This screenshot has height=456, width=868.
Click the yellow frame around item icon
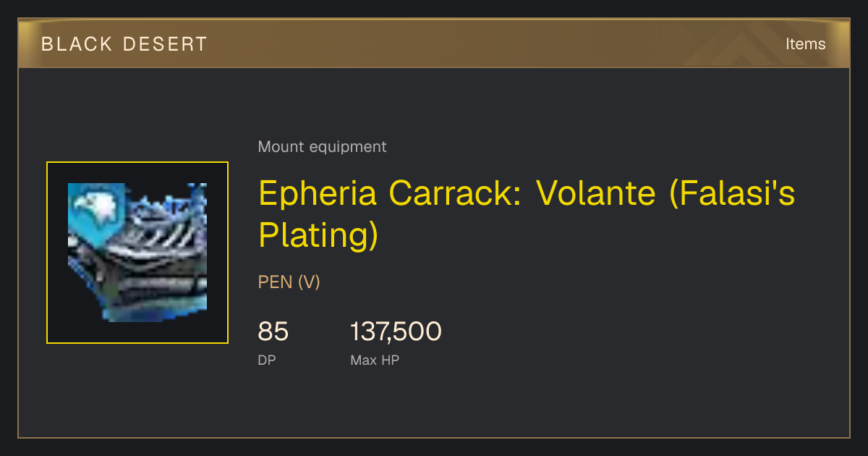point(137,253)
